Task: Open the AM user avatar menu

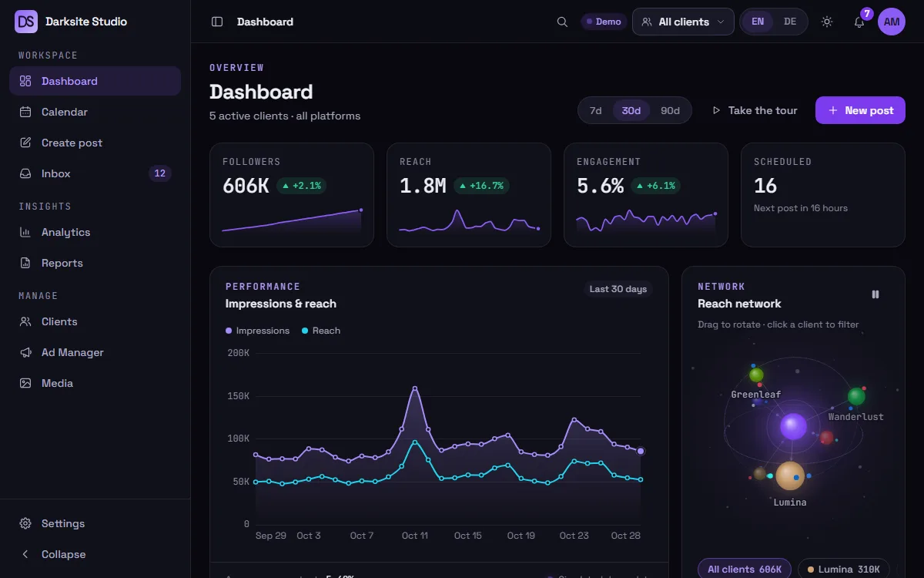Action: 892,22
